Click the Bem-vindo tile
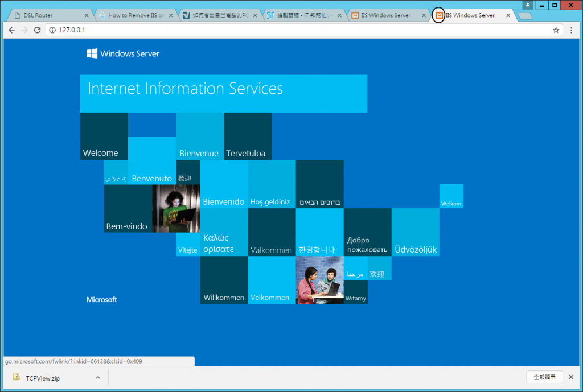 pos(128,208)
